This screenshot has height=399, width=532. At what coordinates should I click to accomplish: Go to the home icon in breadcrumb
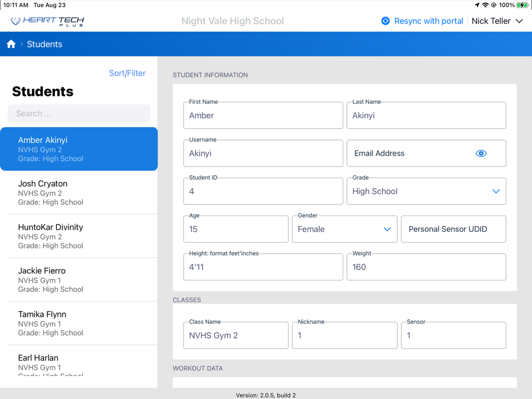click(x=11, y=44)
